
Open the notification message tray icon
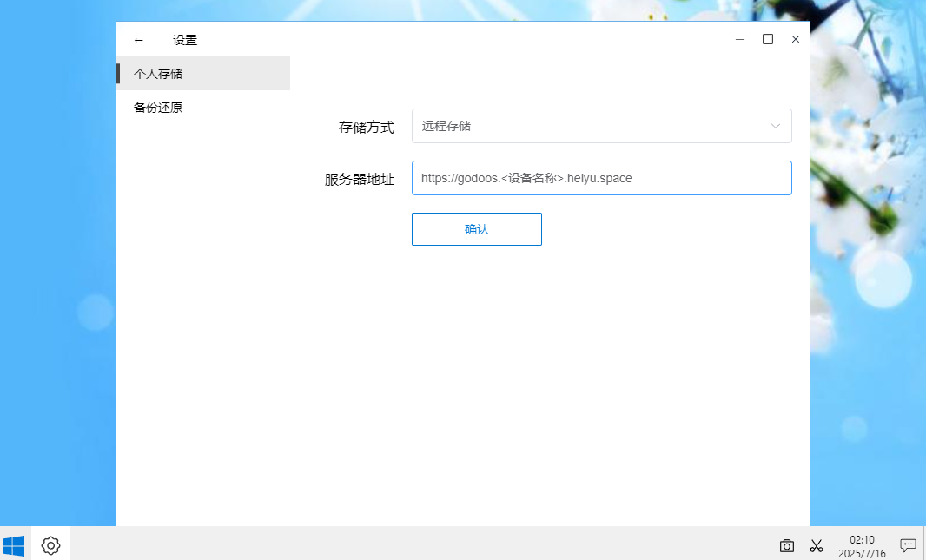tap(908, 546)
